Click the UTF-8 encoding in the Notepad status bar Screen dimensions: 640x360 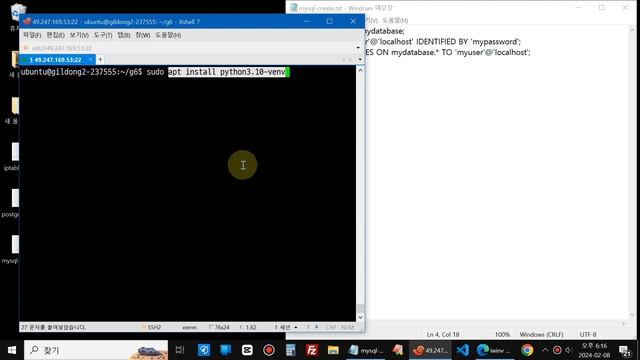tap(588, 334)
